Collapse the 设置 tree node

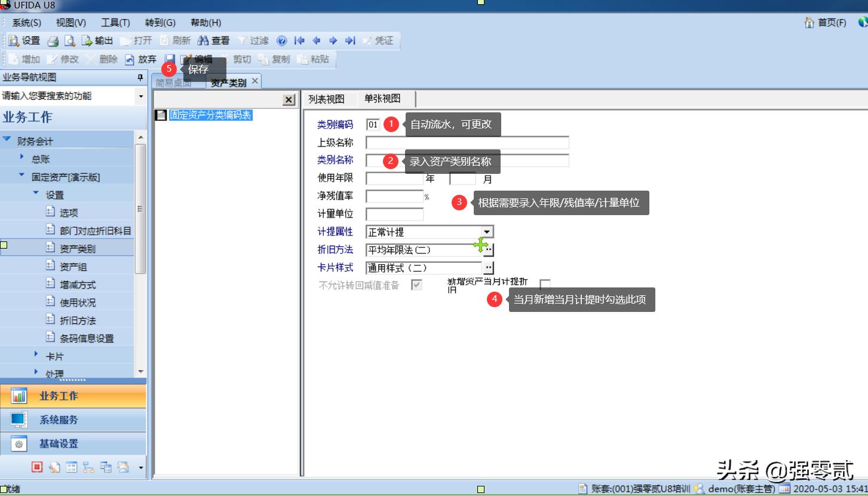click(36, 194)
